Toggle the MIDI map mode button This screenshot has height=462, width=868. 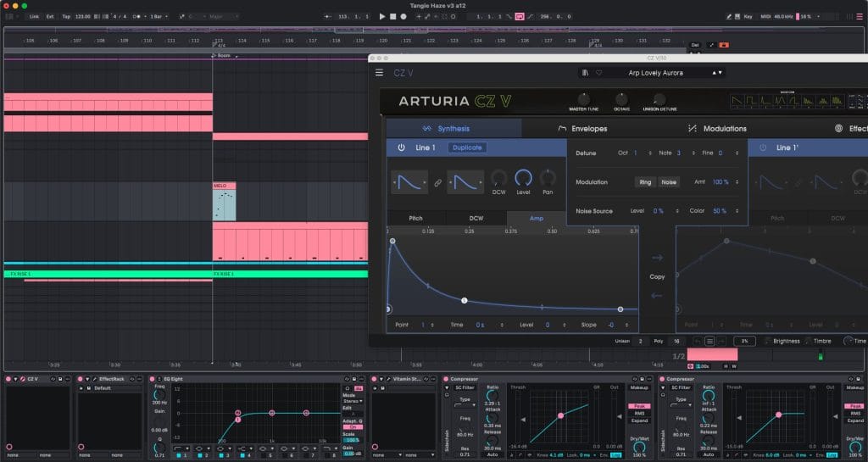(765, 17)
